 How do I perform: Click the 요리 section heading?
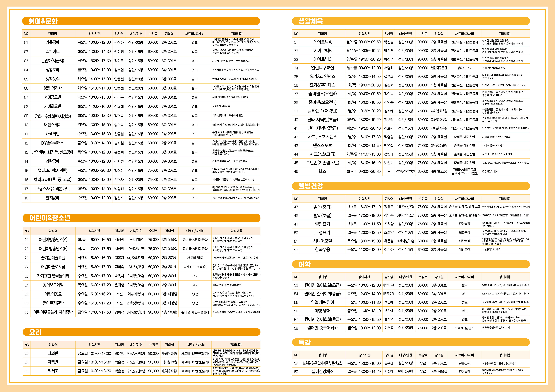(35, 332)
